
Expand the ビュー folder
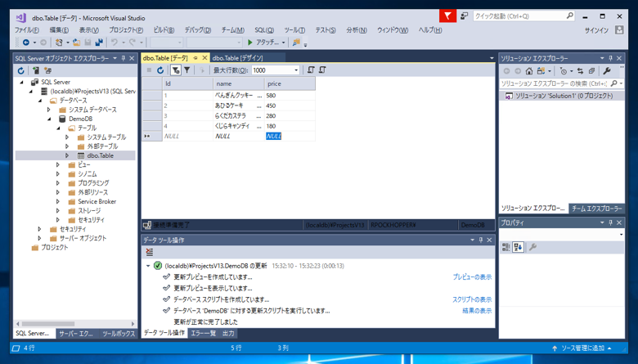58,164
